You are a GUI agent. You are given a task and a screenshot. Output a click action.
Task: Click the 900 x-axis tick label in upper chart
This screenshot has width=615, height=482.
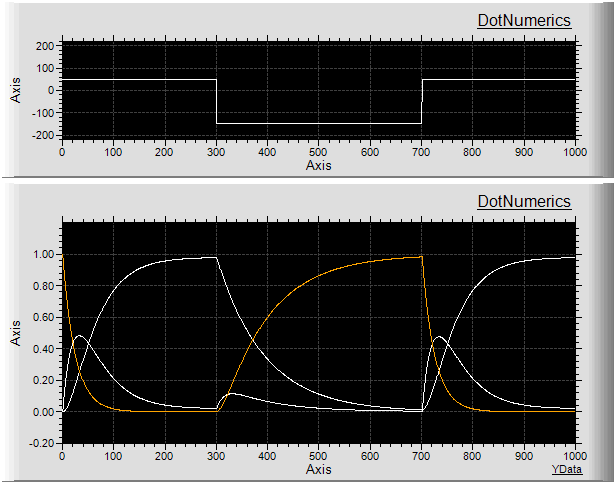[x=524, y=152]
